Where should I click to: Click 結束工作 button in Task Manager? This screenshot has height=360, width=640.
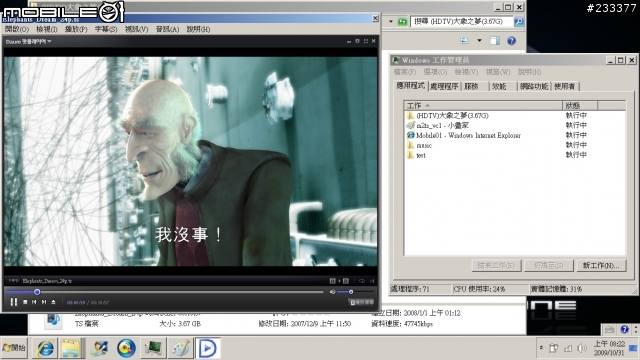click(496, 266)
